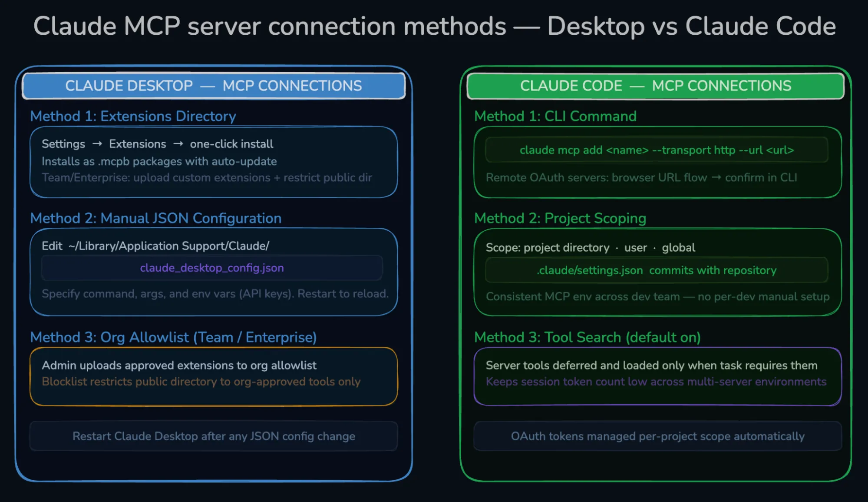
Task: Click heading 'Method 3: Tool Search (default on)'
Action: [x=587, y=337]
